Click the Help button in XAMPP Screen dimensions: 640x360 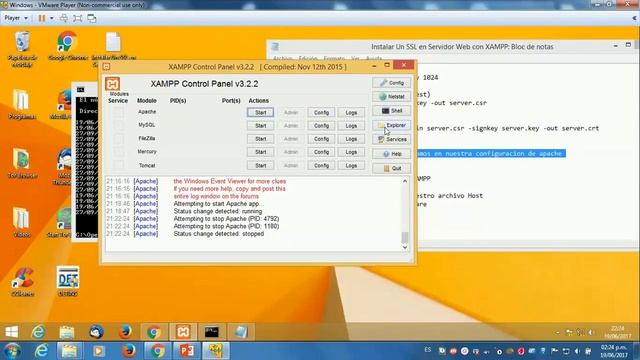[x=391, y=154]
